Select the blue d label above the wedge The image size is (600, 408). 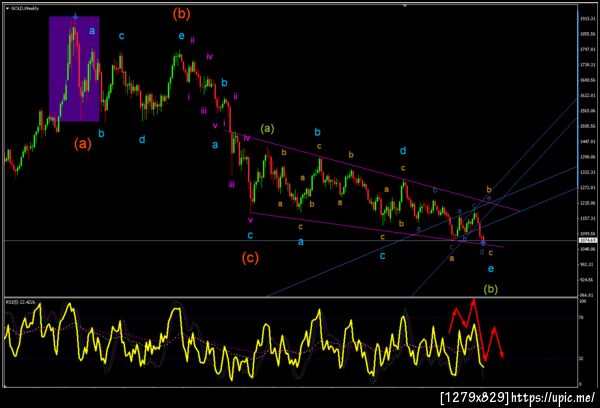403,151
